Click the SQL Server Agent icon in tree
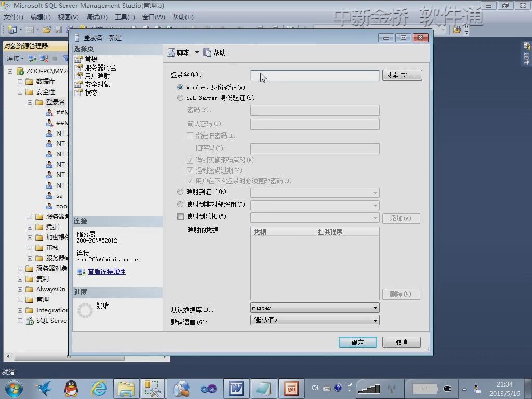The height and width of the screenshot is (399, 532). coord(30,321)
